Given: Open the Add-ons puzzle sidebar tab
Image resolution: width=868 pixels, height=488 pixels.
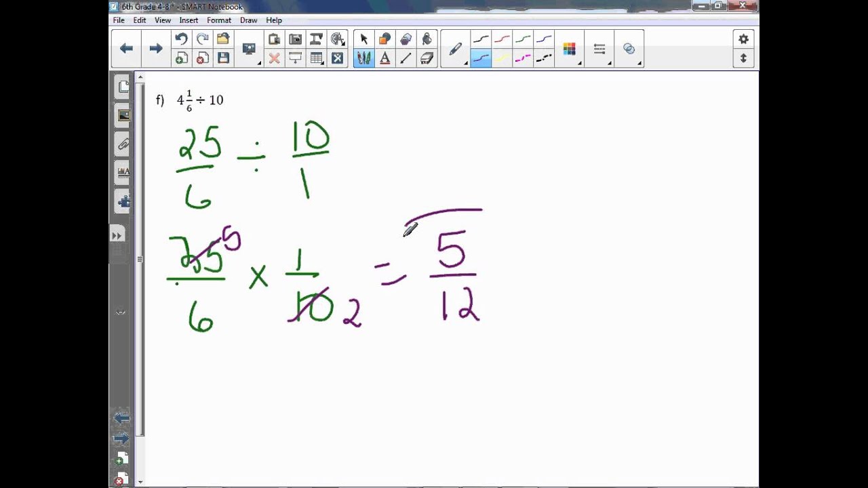Looking at the screenshot, I should tap(123, 201).
